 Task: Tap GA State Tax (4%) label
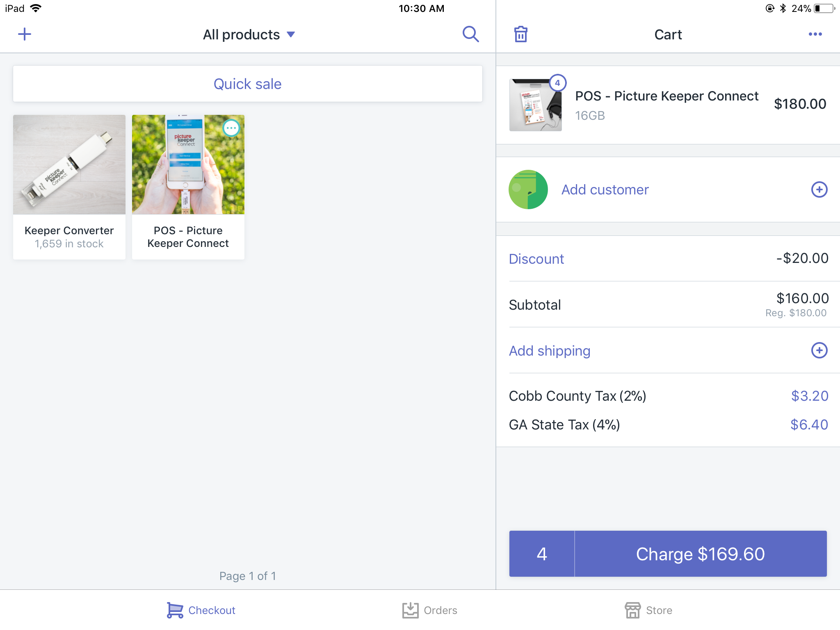(x=564, y=425)
